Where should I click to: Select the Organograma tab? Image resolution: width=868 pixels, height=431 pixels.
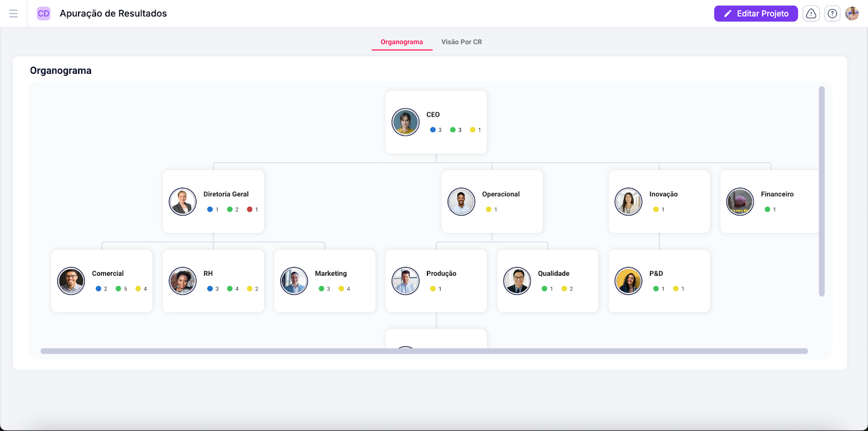tap(401, 42)
